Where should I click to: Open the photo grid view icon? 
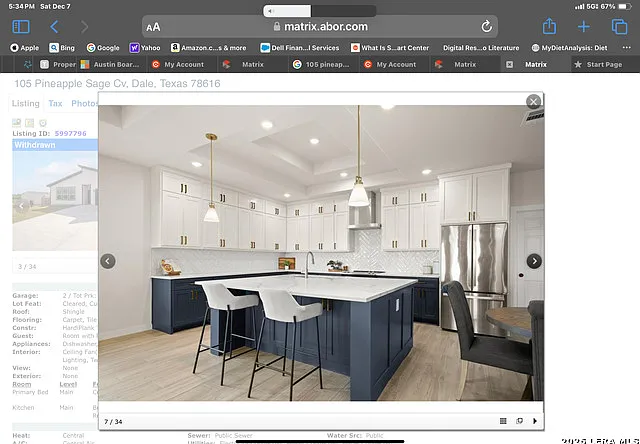(503, 421)
